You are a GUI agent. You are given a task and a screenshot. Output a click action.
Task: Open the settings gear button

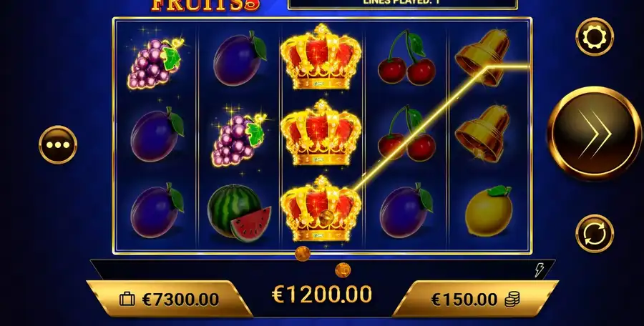(595, 37)
